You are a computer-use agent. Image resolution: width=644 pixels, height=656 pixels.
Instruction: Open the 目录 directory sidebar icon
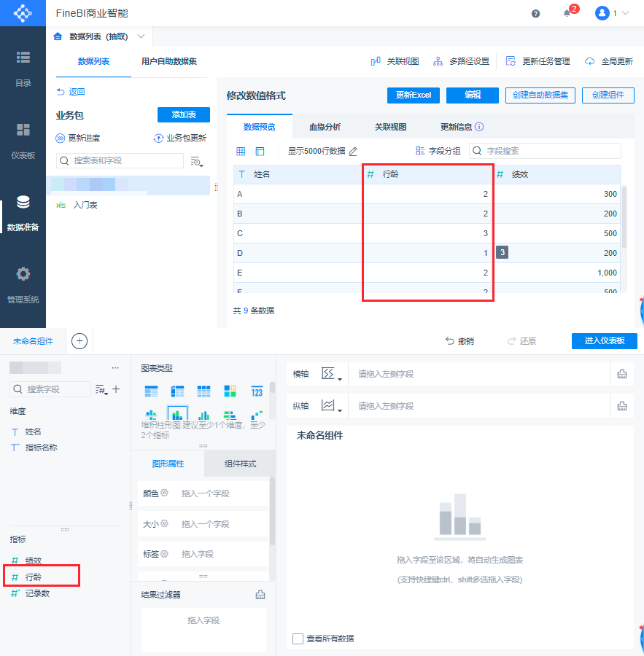pos(23,58)
